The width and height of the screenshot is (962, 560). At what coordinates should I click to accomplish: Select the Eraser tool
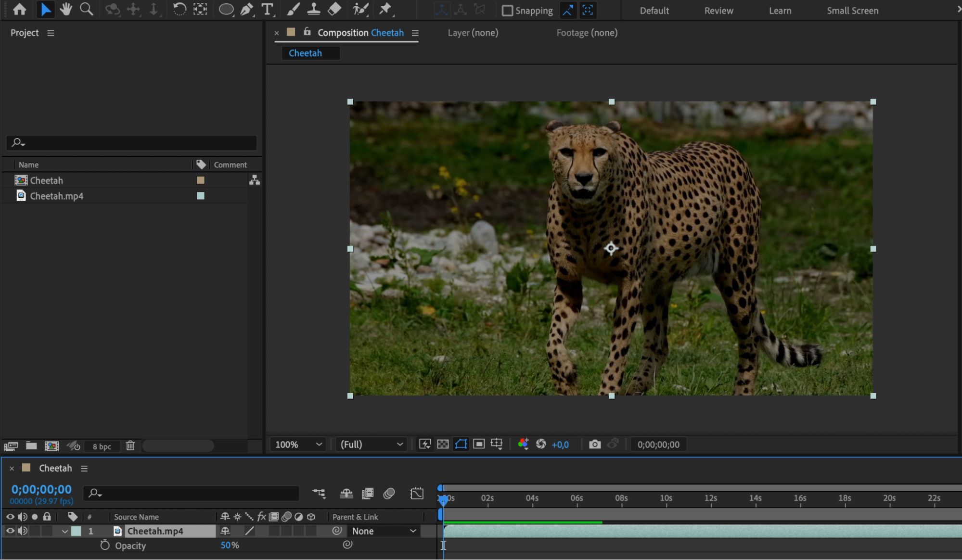point(334,9)
